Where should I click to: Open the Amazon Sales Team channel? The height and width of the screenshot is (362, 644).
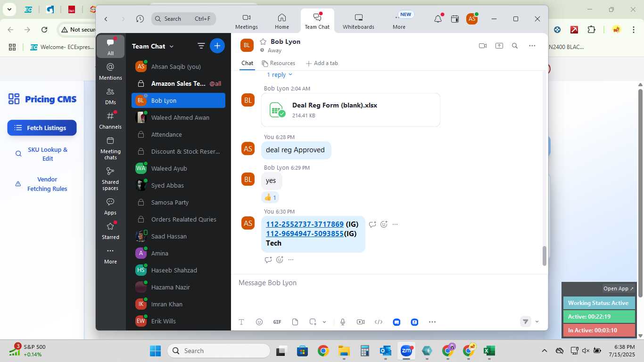(178, 83)
